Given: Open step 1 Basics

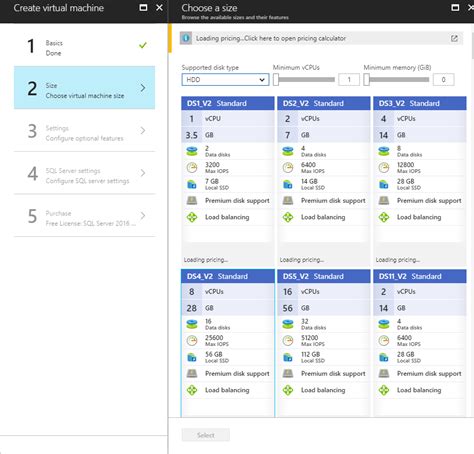Looking at the screenshot, I should click(84, 46).
